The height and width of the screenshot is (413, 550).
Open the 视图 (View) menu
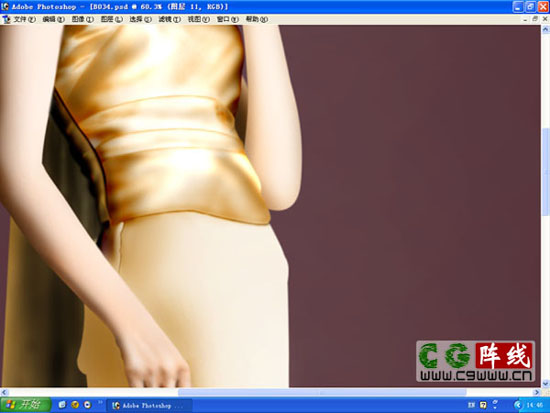pyautogui.click(x=199, y=19)
